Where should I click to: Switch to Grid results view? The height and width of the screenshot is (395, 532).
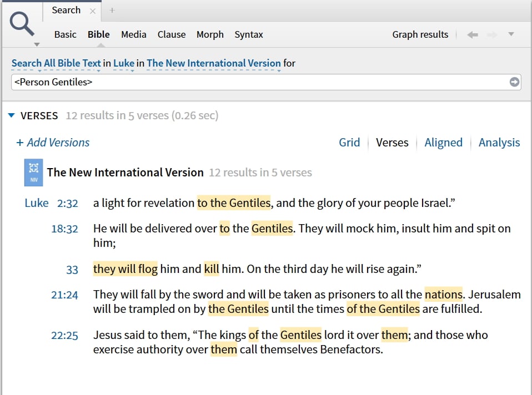pyautogui.click(x=349, y=143)
